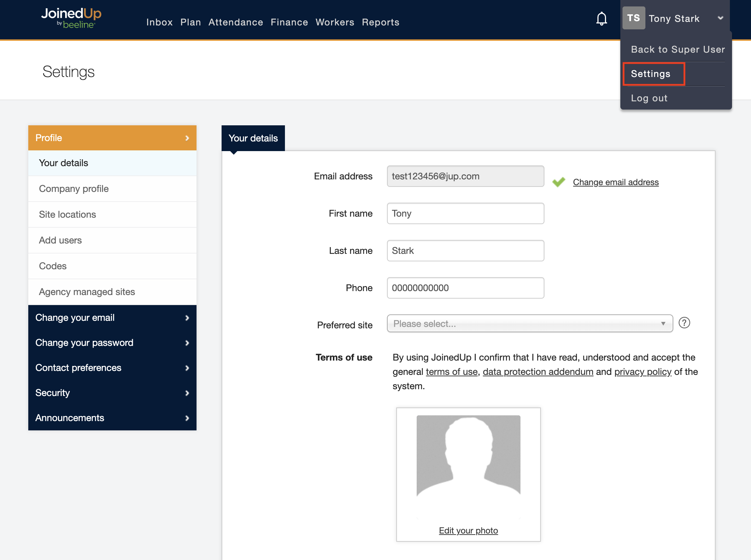Open the Preferred site dropdown
The width and height of the screenshot is (751, 560).
click(530, 324)
